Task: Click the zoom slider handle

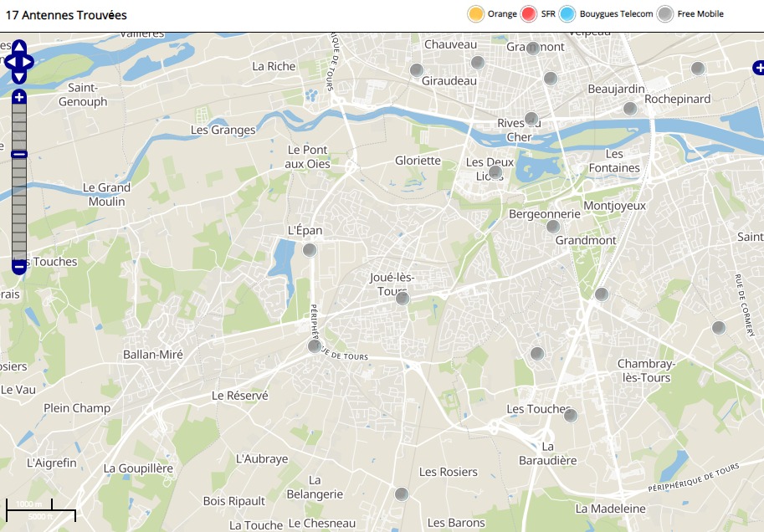Action: (x=19, y=155)
